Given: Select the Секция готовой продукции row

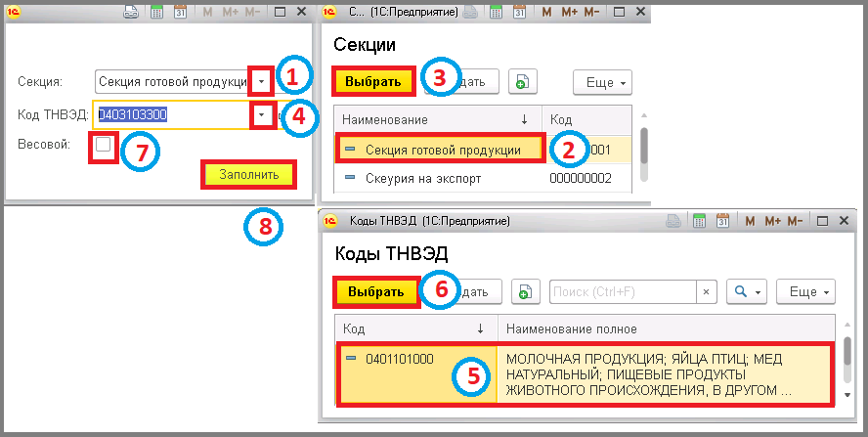Looking at the screenshot, I should click(440, 150).
